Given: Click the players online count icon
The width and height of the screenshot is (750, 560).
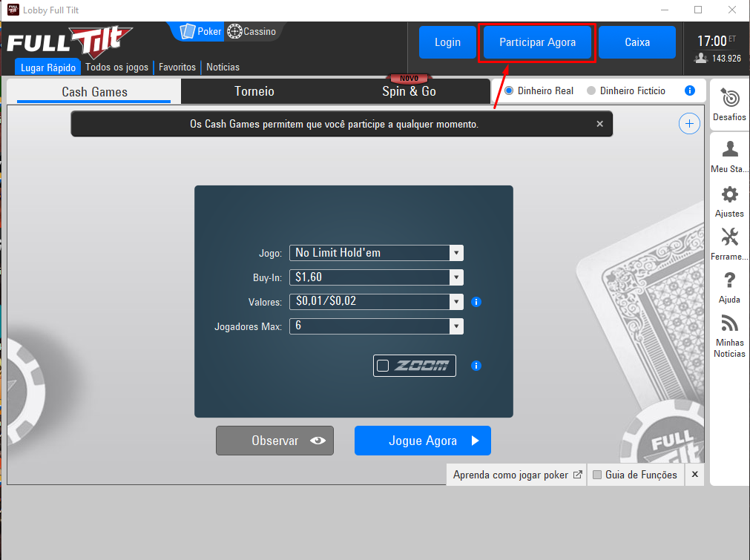Looking at the screenshot, I should (x=701, y=59).
